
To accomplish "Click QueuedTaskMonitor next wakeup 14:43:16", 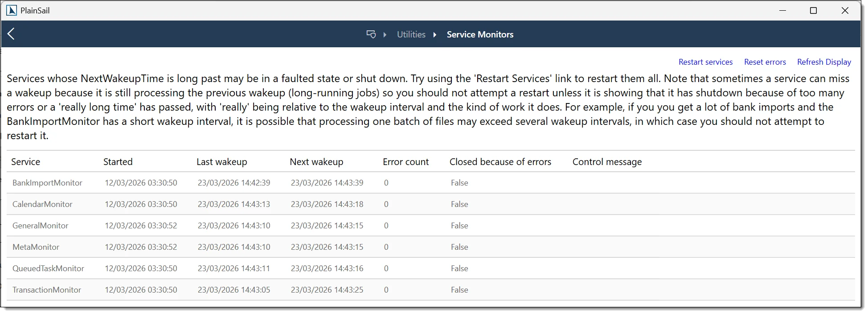I will 327,269.
